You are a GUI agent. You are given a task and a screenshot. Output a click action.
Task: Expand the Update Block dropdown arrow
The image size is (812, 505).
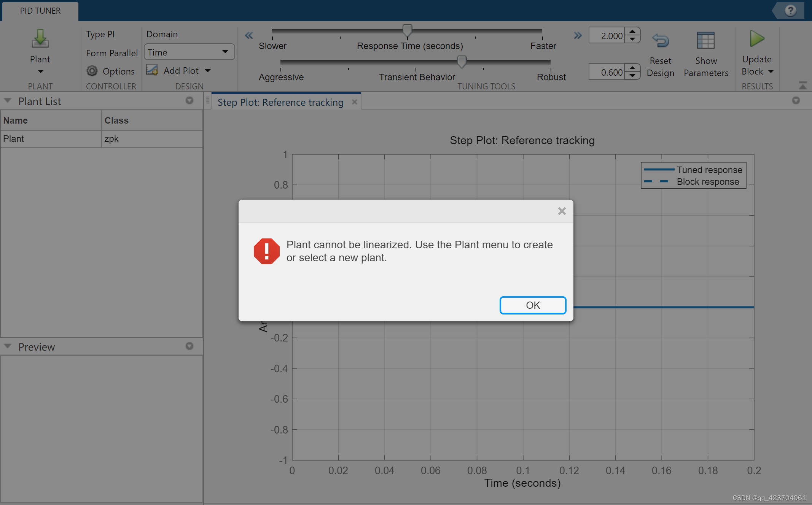pyautogui.click(x=771, y=71)
